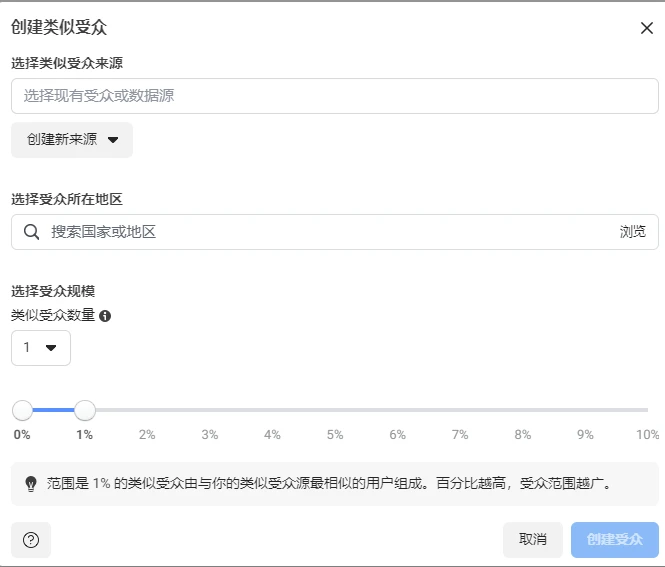This screenshot has width=665, height=567.
Task: Open the audience count dropdown showing 1
Action: coord(41,348)
